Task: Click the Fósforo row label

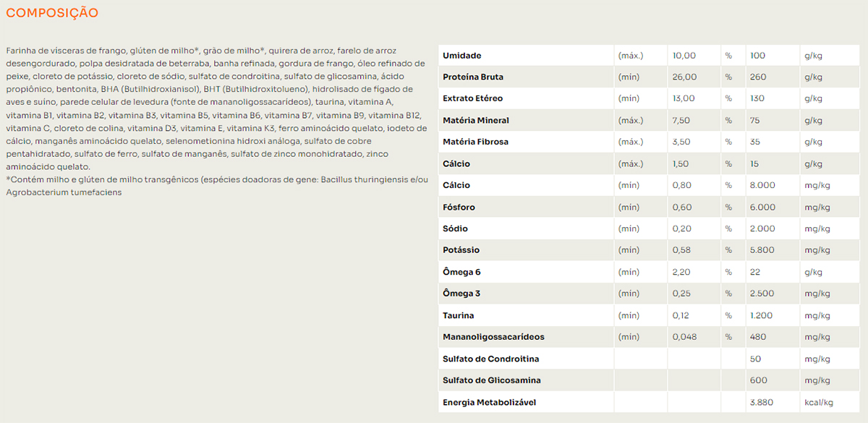Action: pyautogui.click(x=459, y=208)
